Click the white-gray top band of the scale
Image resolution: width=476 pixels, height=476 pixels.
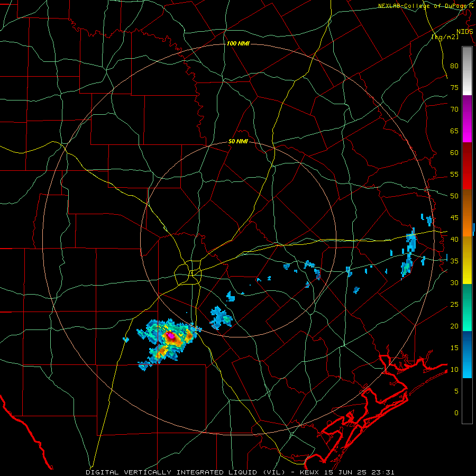click(467, 71)
